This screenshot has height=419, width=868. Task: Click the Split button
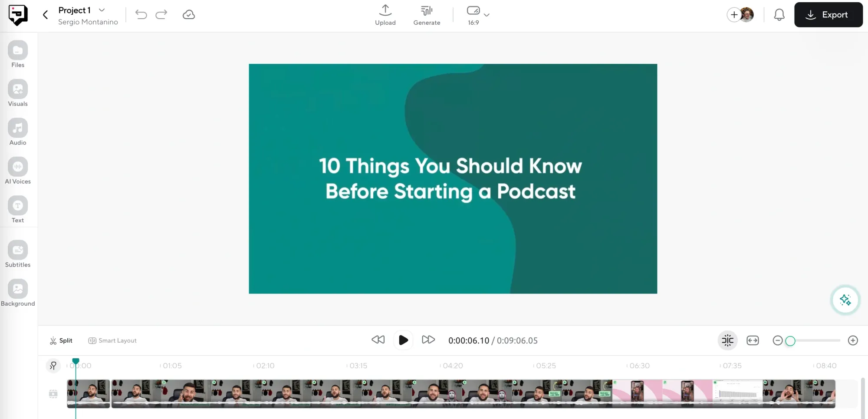(x=61, y=340)
